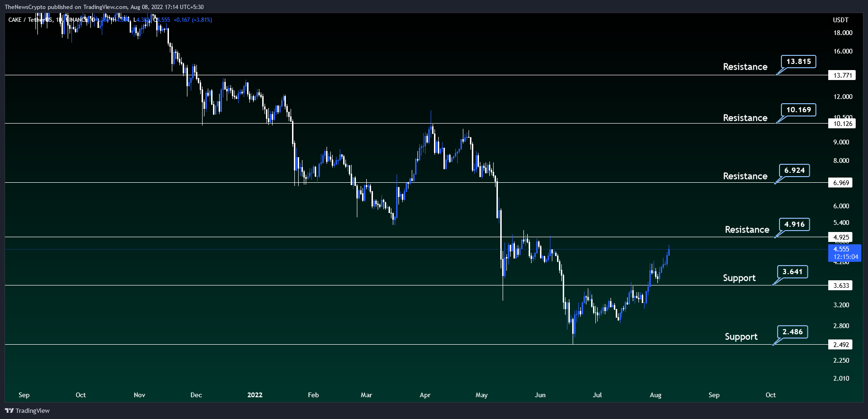Click the 10.126 price tag on axis
The width and height of the screenshot is (868, 419).
point(842,124)
